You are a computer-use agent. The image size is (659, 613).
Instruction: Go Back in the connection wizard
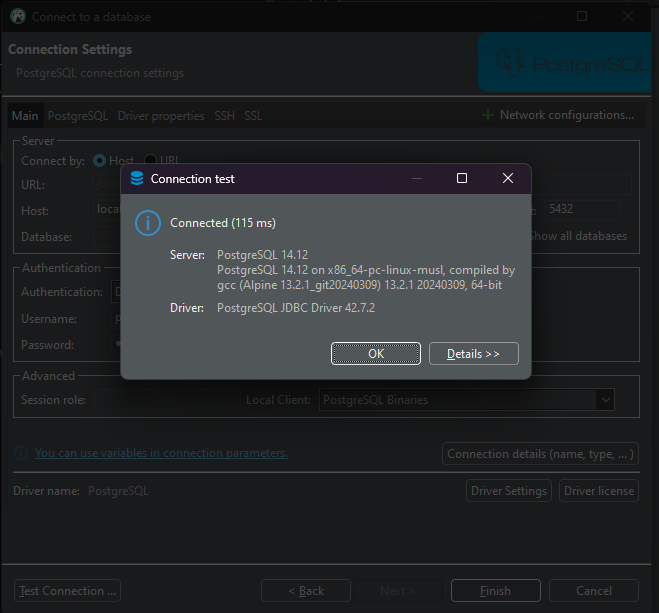pos(306,591)
